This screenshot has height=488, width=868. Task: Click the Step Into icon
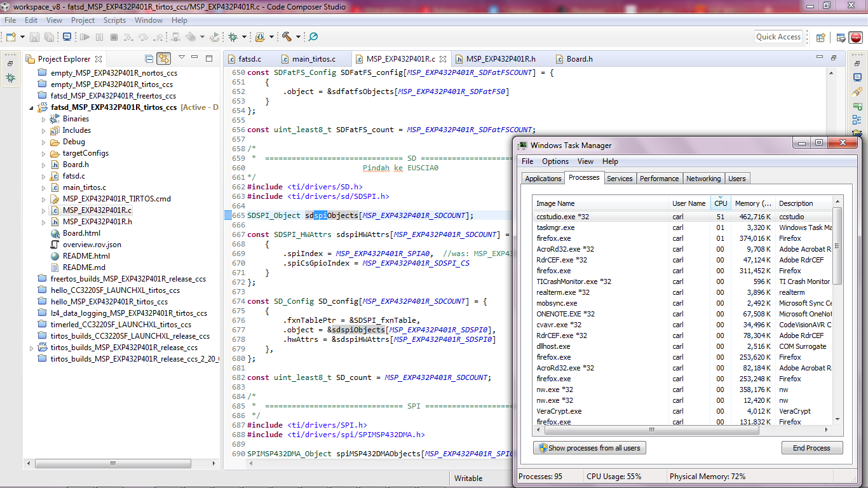coord(128,37)
